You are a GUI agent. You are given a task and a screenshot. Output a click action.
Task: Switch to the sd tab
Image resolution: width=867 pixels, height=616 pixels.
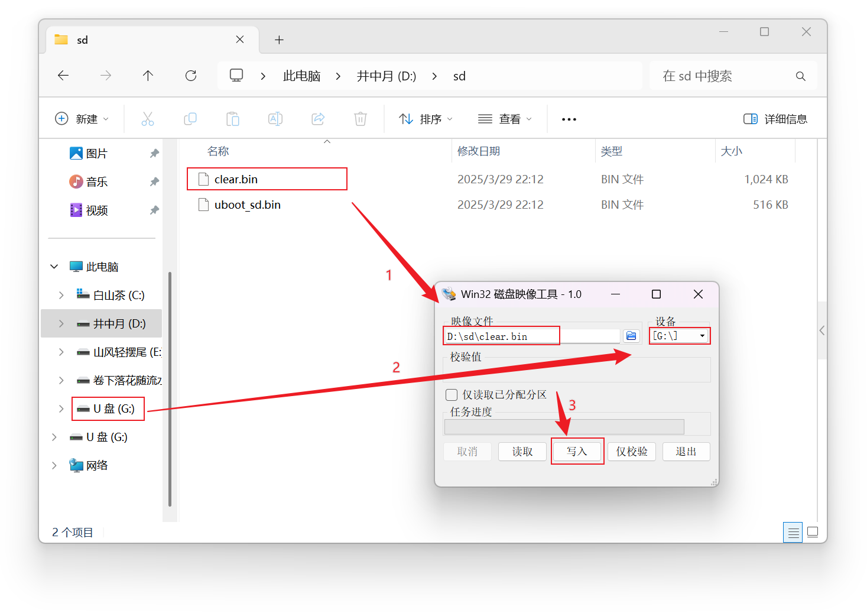point(83,40)
